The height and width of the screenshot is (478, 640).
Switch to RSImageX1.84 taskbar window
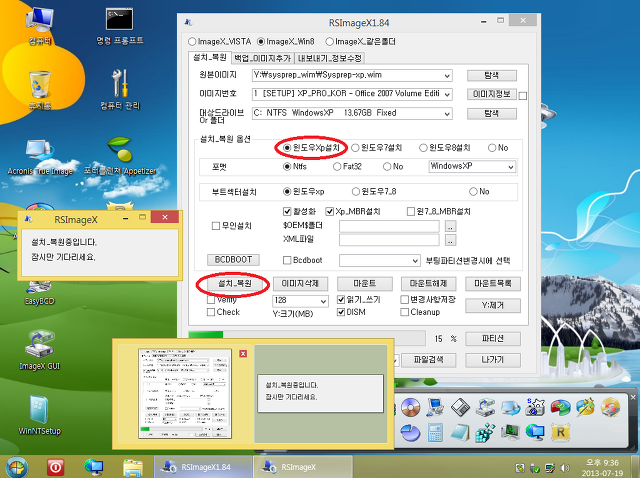tap(202, 467)
